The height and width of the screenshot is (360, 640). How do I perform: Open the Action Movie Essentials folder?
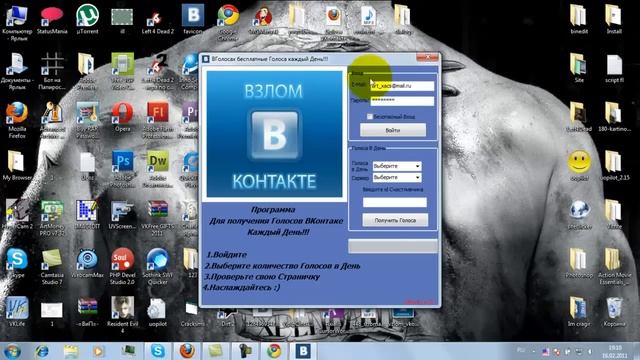coord(614,267)
